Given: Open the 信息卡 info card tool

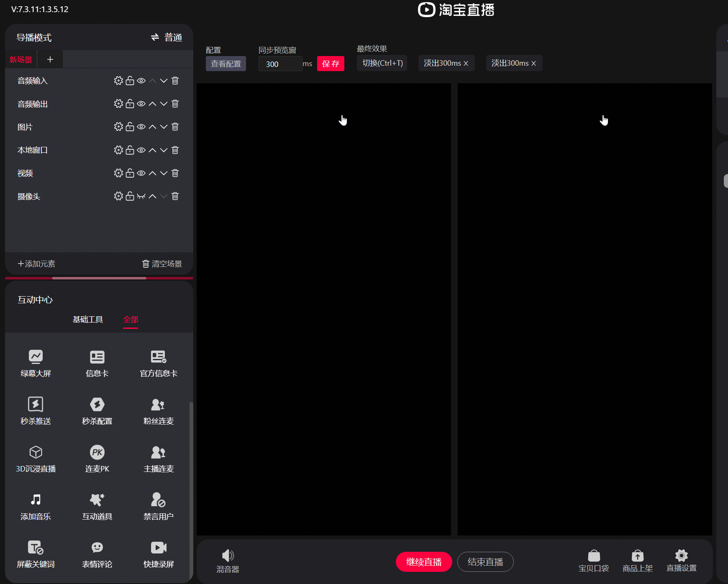Looking at the screenshot, I should coord(97,363).
